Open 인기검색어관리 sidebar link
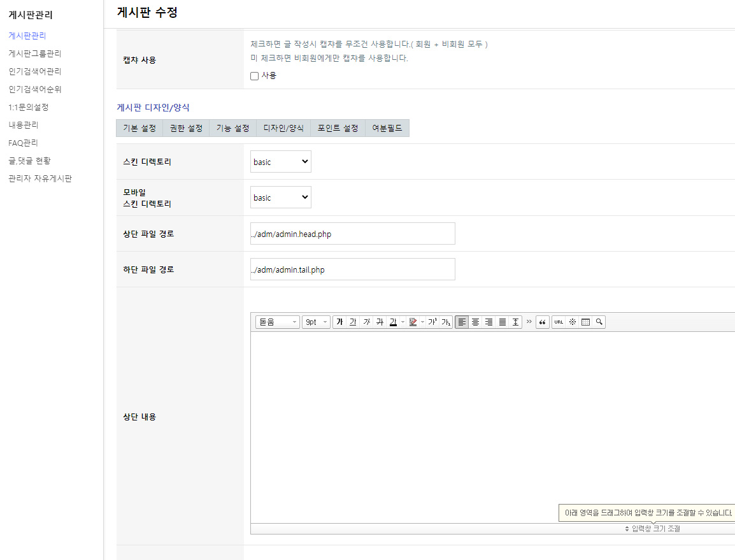 click(x=34, y=71)
